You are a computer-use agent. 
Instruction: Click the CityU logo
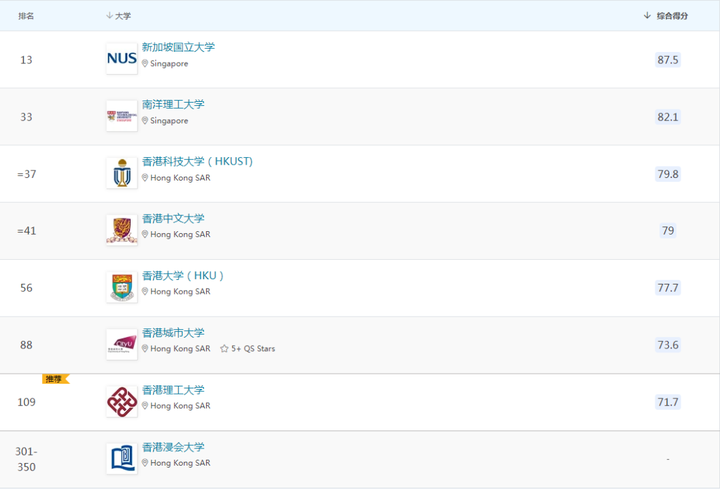(122, 344)
